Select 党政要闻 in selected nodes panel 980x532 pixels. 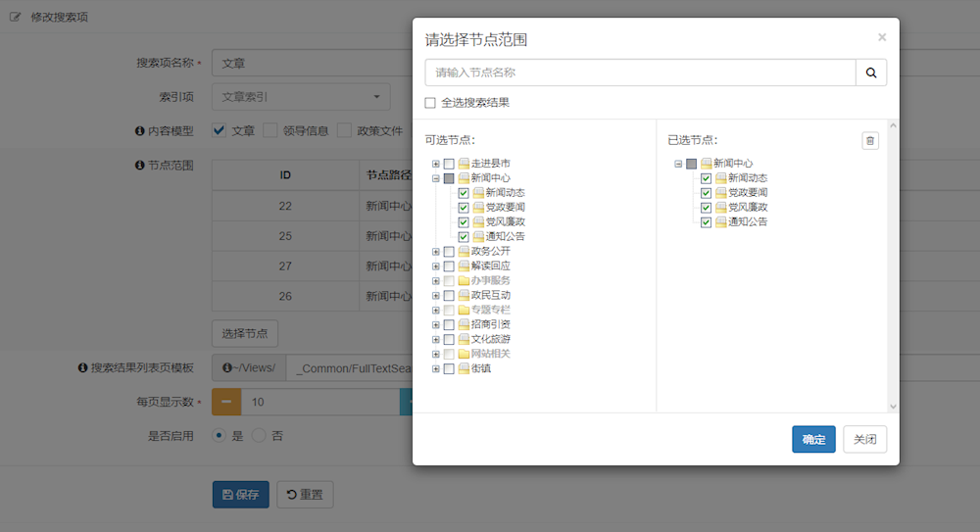pyautogui.click(x=748, y=193)
